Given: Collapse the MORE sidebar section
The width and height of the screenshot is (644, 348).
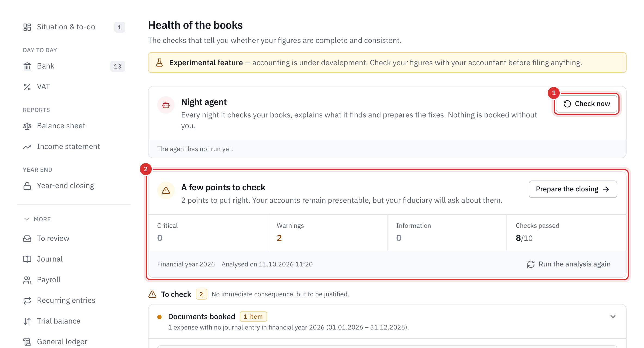Looking at the screenshot, I should (x=37, y=219).
